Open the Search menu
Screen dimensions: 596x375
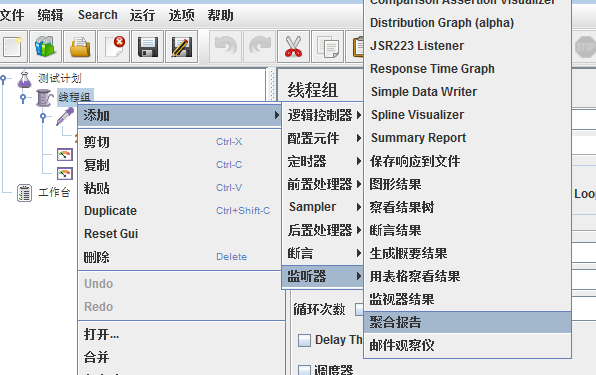[x=98, y=15]
